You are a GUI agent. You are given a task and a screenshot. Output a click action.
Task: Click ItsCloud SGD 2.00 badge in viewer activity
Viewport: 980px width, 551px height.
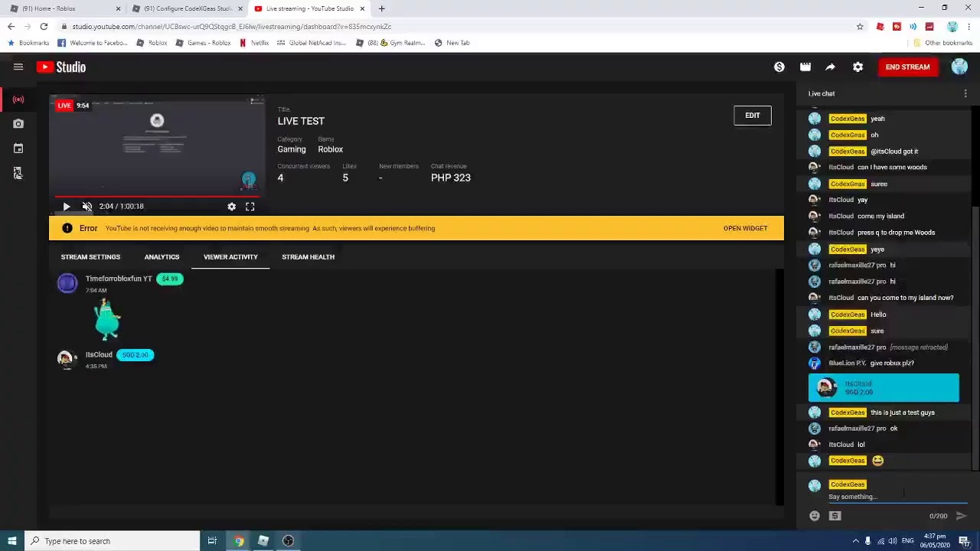click(x=136, y=355)
